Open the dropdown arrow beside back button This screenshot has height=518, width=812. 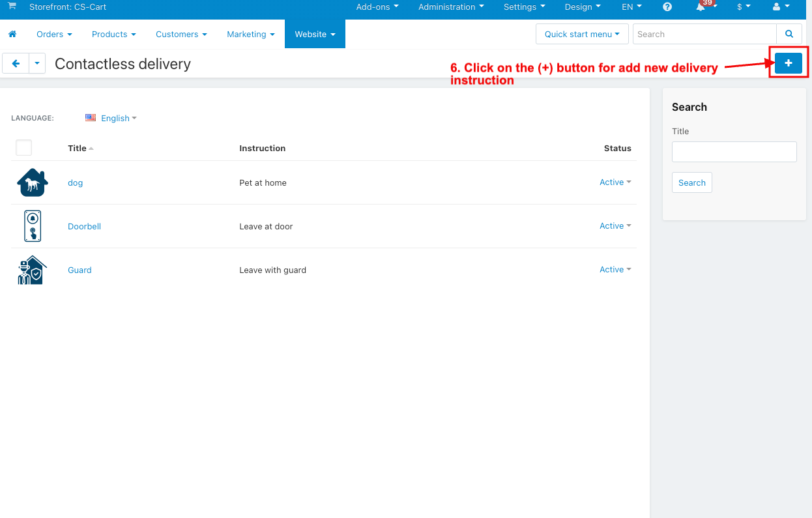pos(37,63)
